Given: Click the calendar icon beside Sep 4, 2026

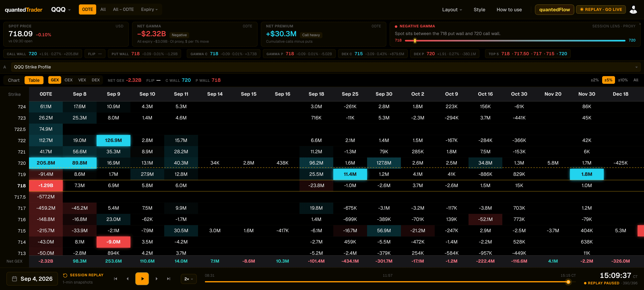Looking at the screenshot, I should 14,279.
